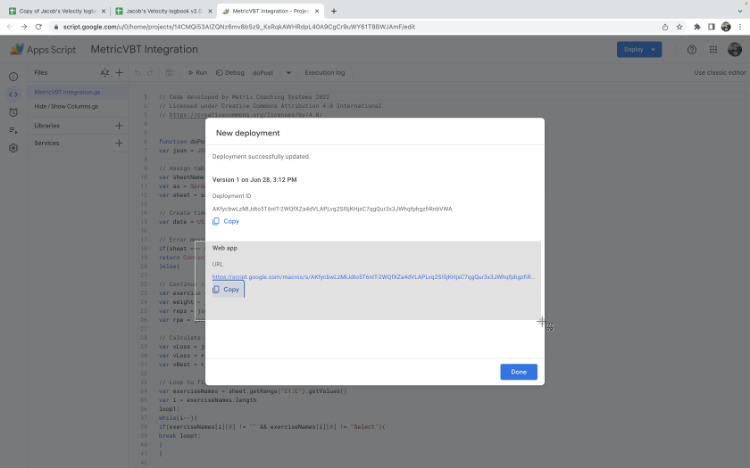
Task: Toggle the browser side panel icon
Action: 711,27
